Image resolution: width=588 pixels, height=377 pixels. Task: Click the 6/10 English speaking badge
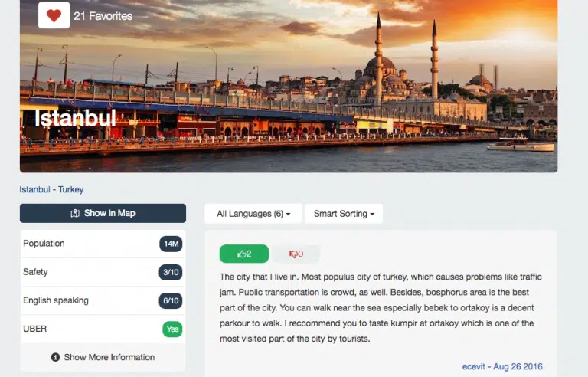171,300
